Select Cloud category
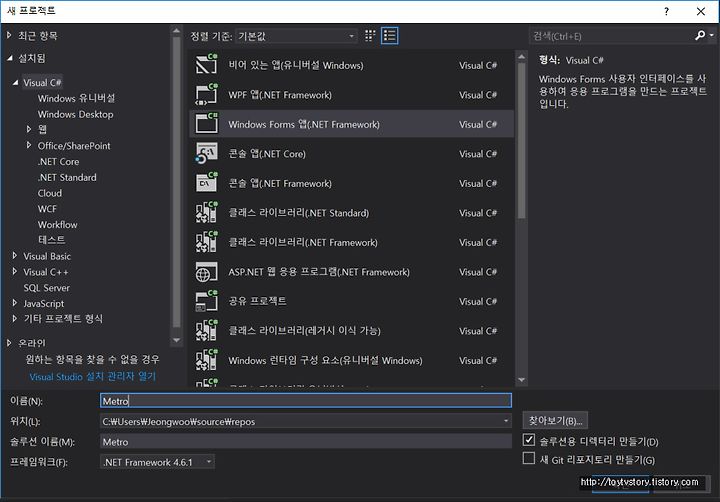 [x=50, y=193]
